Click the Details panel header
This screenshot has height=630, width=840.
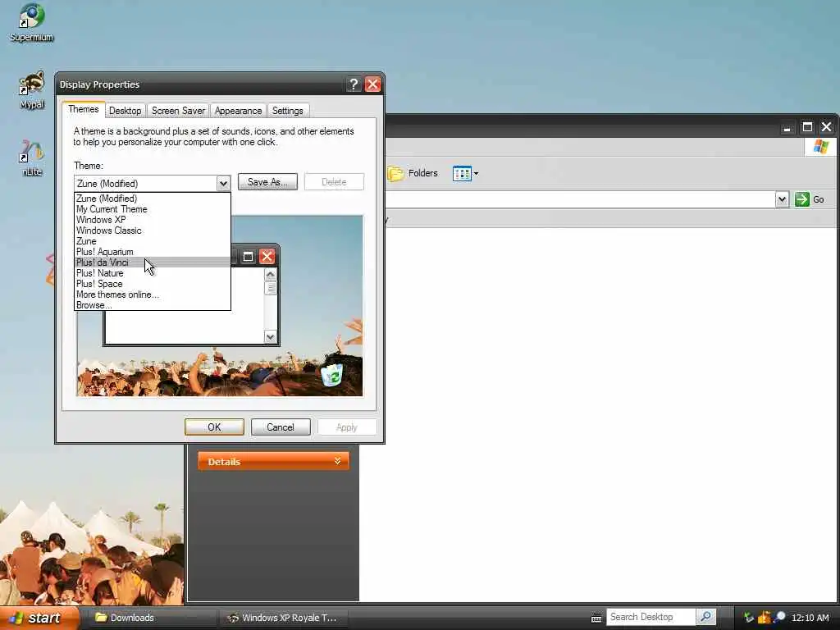tap(273, 461)
